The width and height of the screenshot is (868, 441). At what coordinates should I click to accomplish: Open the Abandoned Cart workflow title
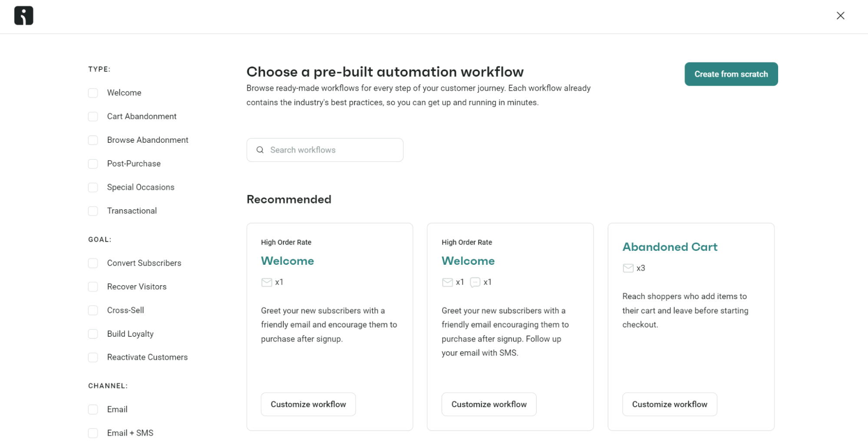[670, 247]
